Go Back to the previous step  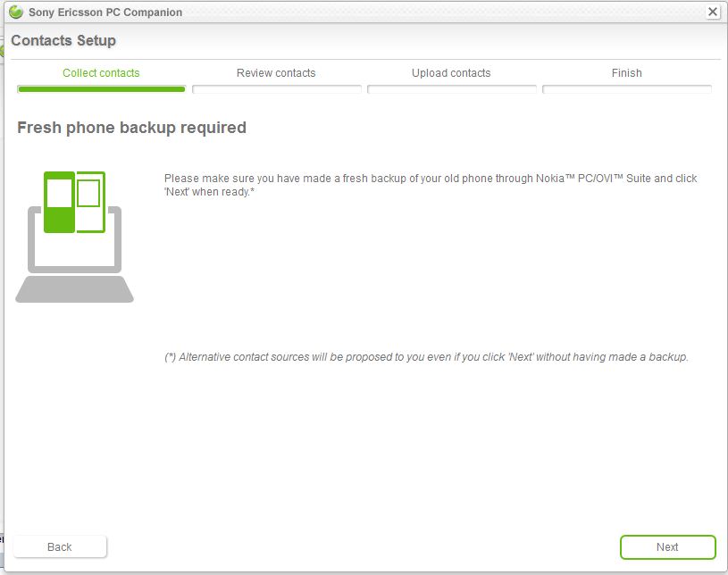tap(60, 547)
